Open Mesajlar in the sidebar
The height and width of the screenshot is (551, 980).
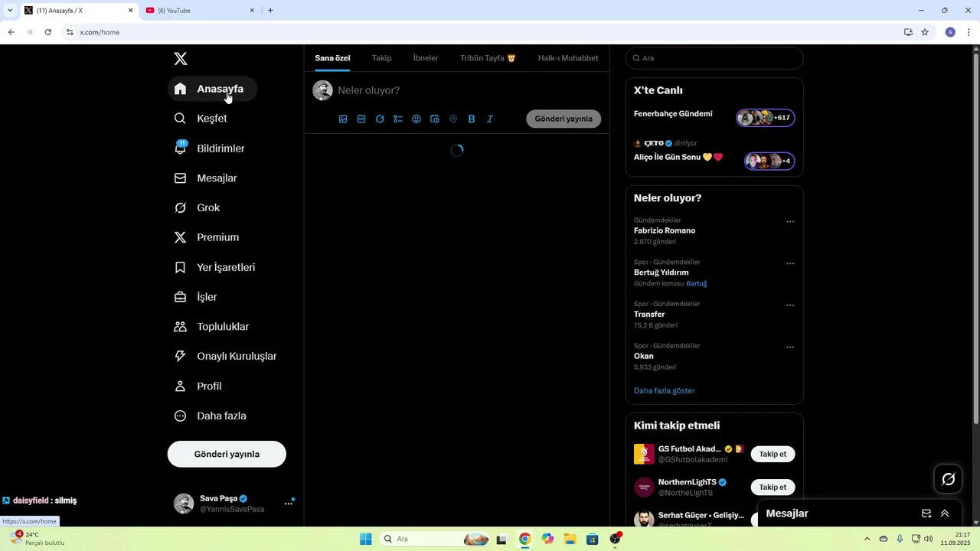point(207,178)
